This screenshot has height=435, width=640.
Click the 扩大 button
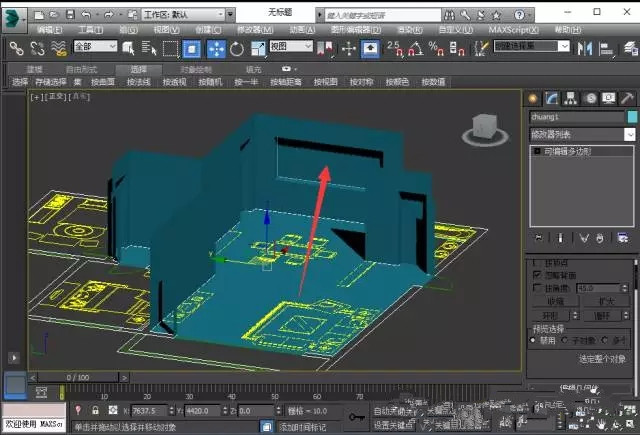click(606, 302)
